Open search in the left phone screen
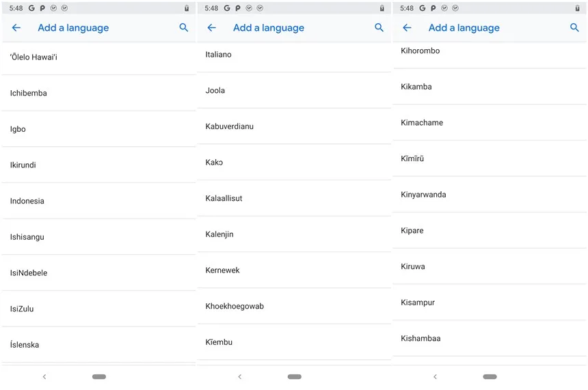The height and width of the screenshot is (390, 588). pyautogui.click(x=184, y=27)
